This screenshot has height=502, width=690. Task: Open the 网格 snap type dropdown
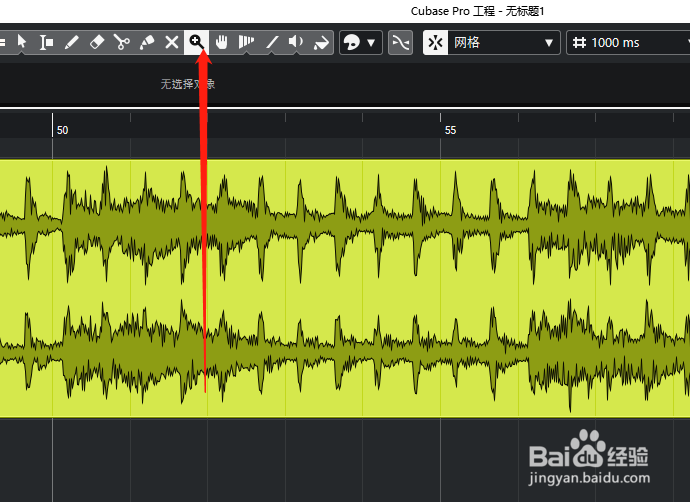click(504, 42)
